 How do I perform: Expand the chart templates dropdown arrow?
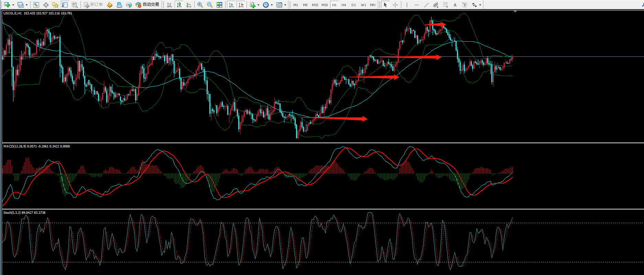[285, 5]
